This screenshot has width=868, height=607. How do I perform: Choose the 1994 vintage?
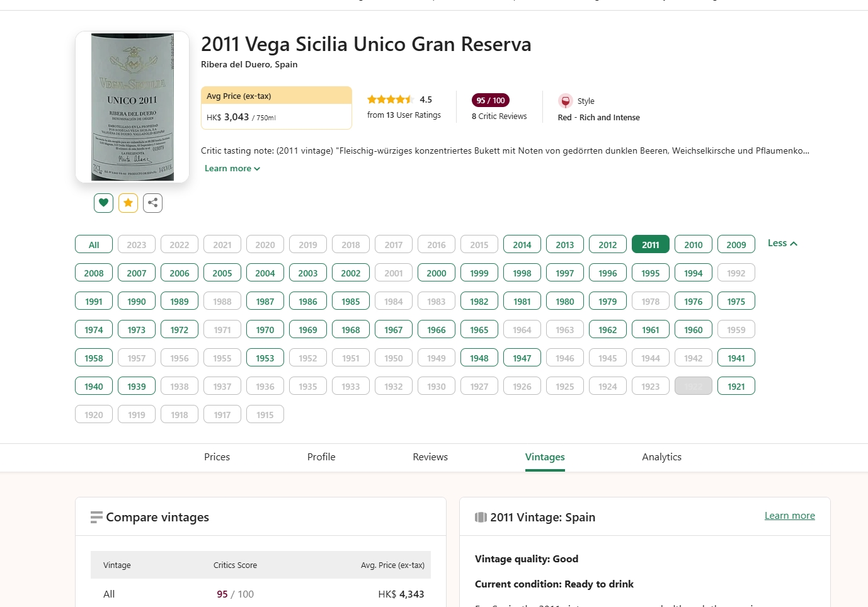pos(694,273)
